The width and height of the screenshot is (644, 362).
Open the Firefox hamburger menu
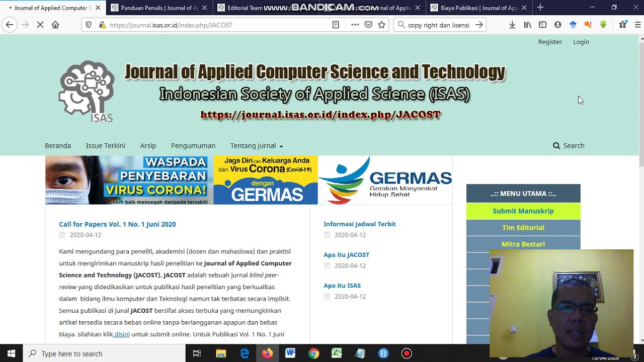click(638, 25)
